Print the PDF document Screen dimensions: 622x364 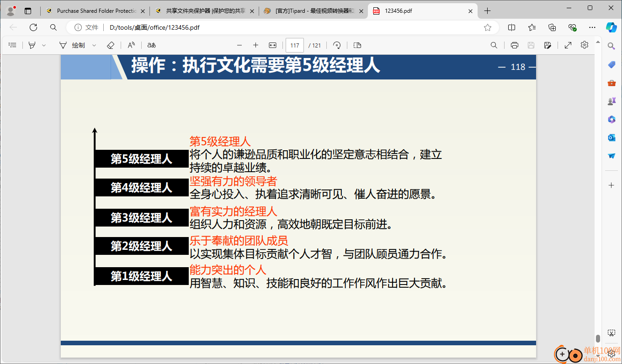tap(515, 45)
